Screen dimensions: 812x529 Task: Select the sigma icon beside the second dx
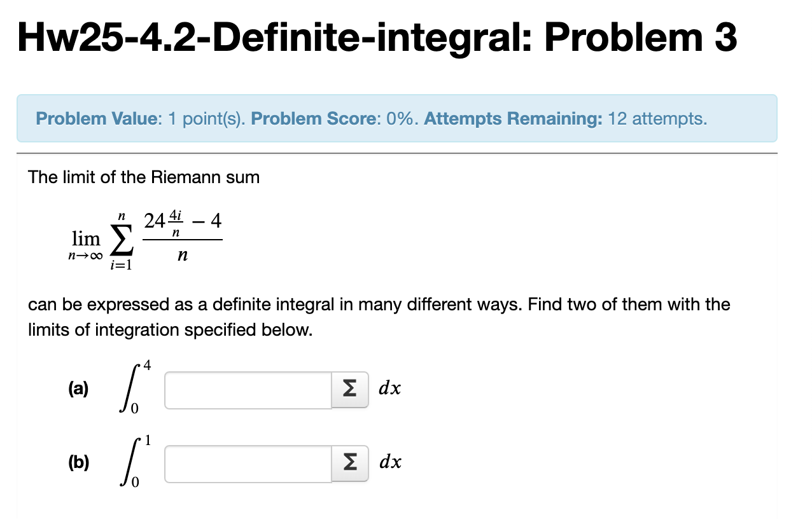349,464
